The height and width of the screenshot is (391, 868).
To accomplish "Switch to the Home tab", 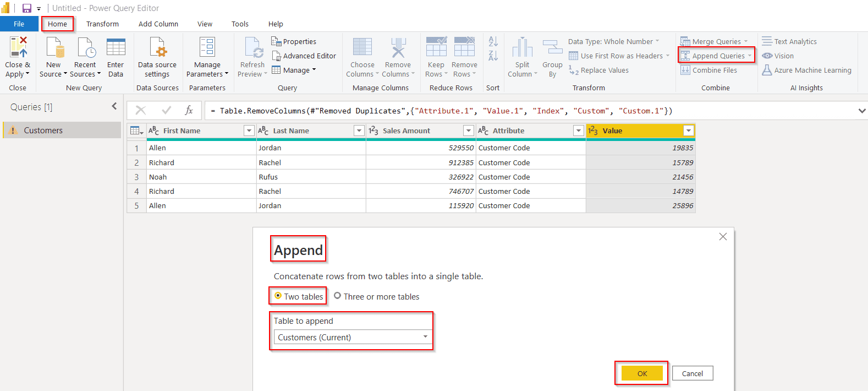I will [x=57, y=24].
